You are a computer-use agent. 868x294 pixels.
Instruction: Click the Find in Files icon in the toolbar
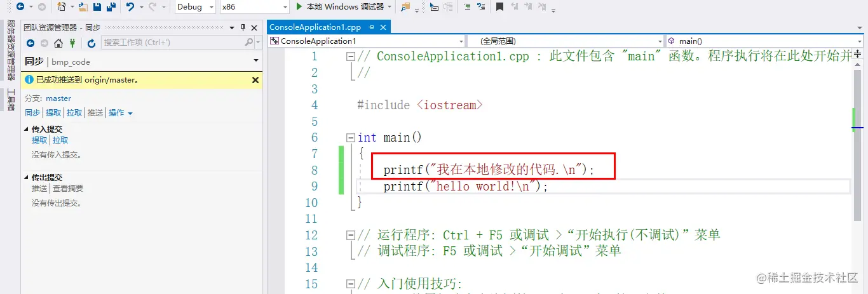(405, 6)
